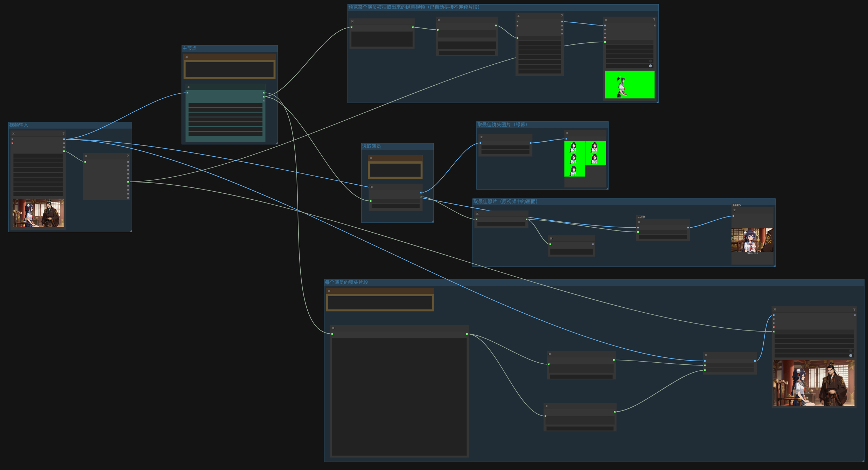Collapse third node in the 预览 green-screen video group

point(519,16)
